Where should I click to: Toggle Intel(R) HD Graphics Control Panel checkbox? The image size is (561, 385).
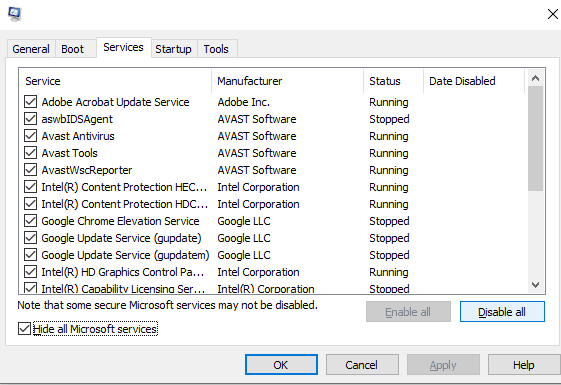30,272
